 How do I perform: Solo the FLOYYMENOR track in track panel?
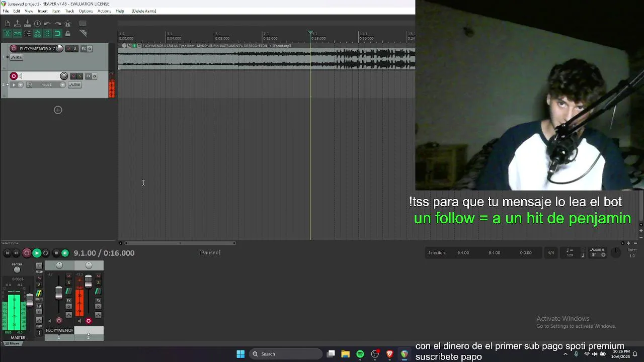tap(75, 49)
